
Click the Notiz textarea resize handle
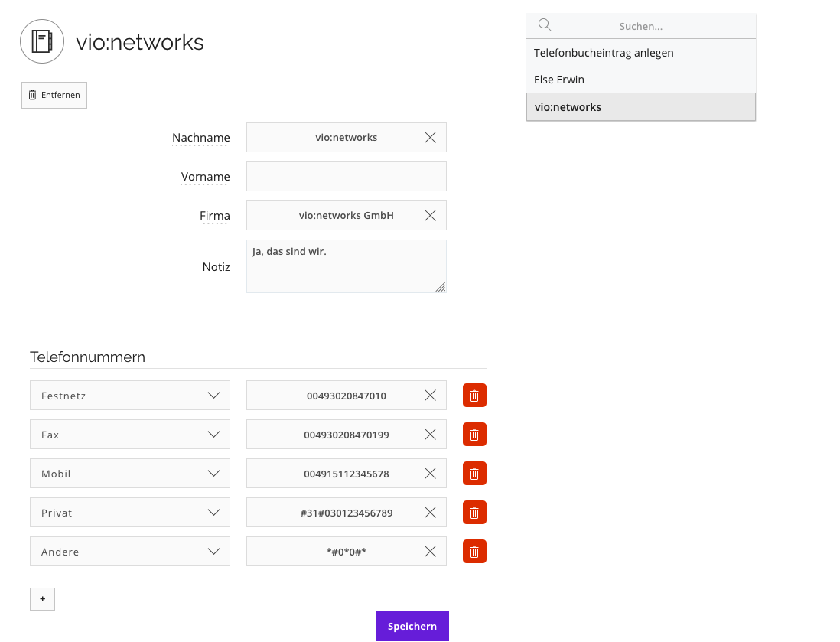pos(441,287)
